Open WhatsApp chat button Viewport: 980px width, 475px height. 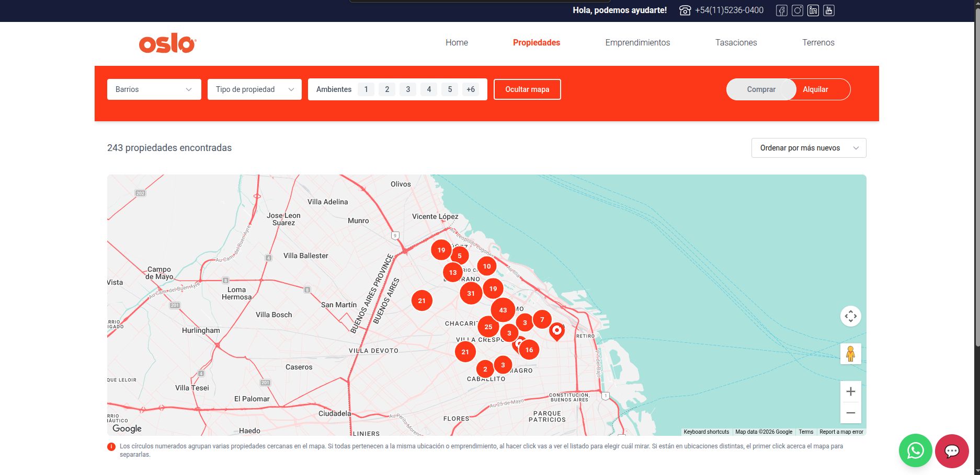tap(916, 450)
